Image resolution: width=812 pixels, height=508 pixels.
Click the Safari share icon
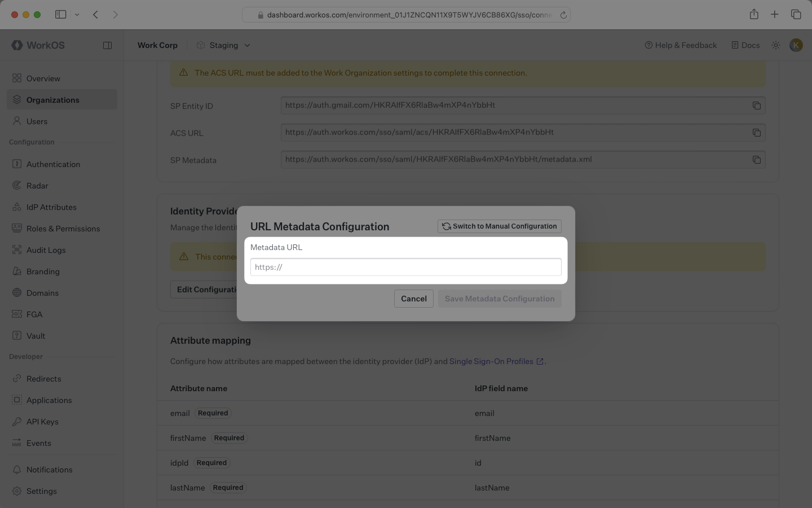[x=754, y=15]
